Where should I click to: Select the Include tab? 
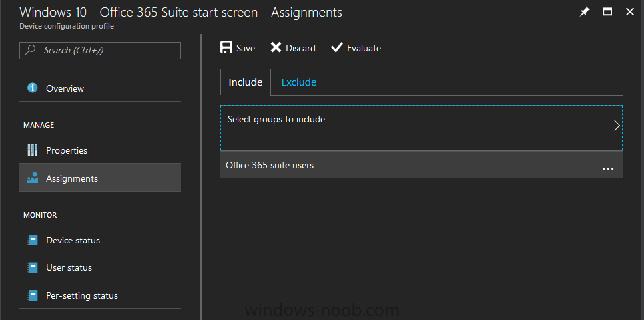coord(246,82)
